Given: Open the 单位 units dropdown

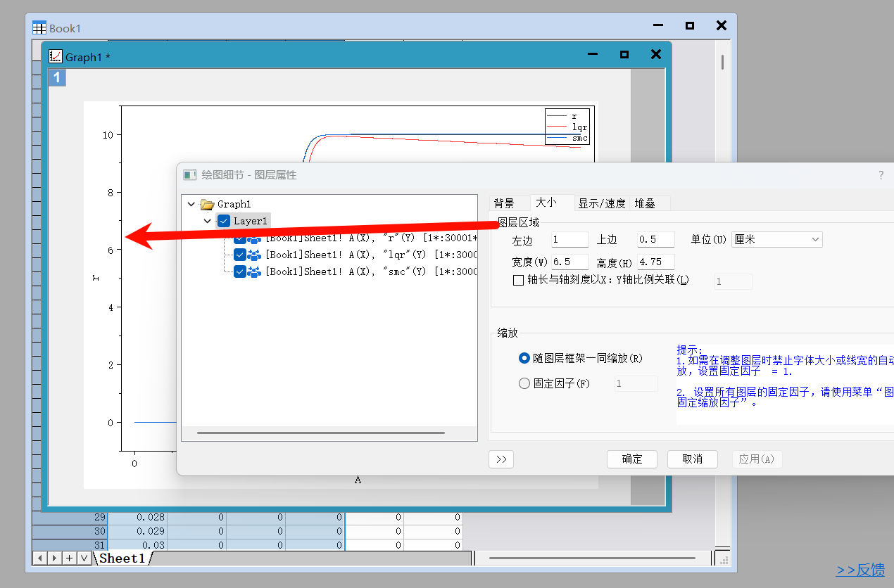Looking at the screenshot, I should click(x=776, y=240).
